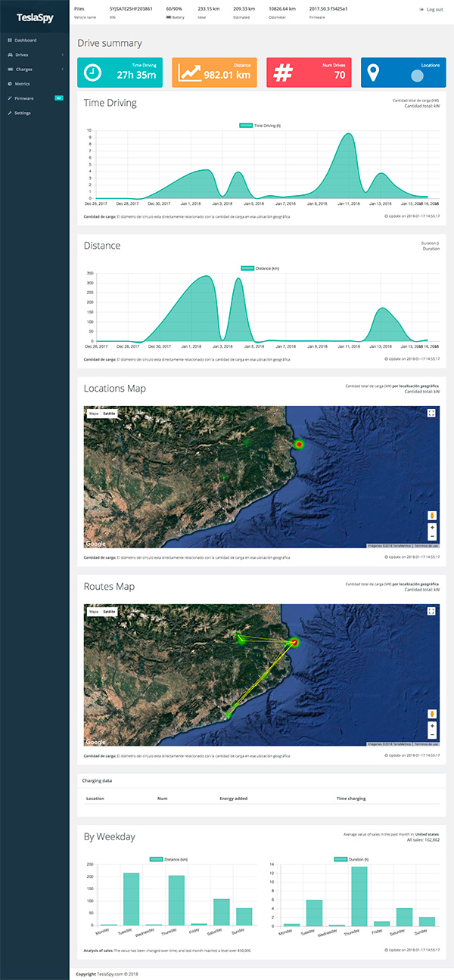Screen dimensions: 454x980
Task: Click the Energy added column header
Action: pos(233,798)
